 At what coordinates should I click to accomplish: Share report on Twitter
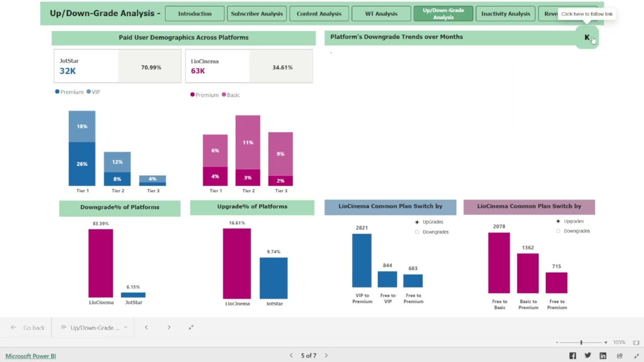(588, 355)
